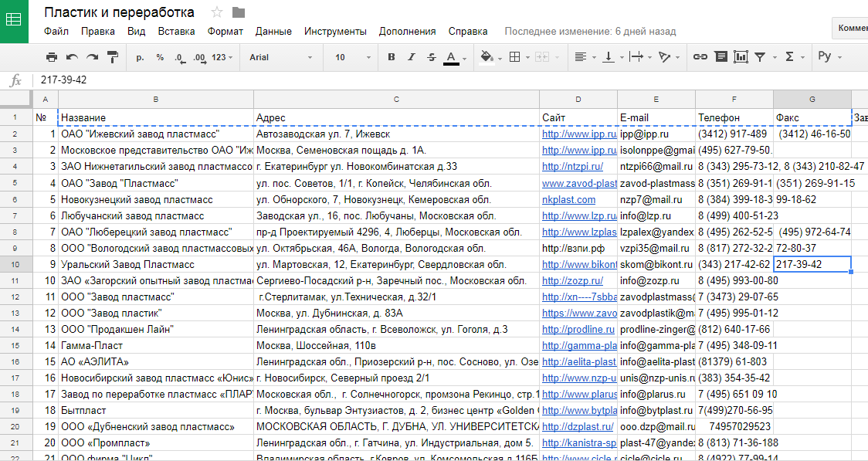
Task: Toggle strikethrough formatting
Action: (431, 57)
